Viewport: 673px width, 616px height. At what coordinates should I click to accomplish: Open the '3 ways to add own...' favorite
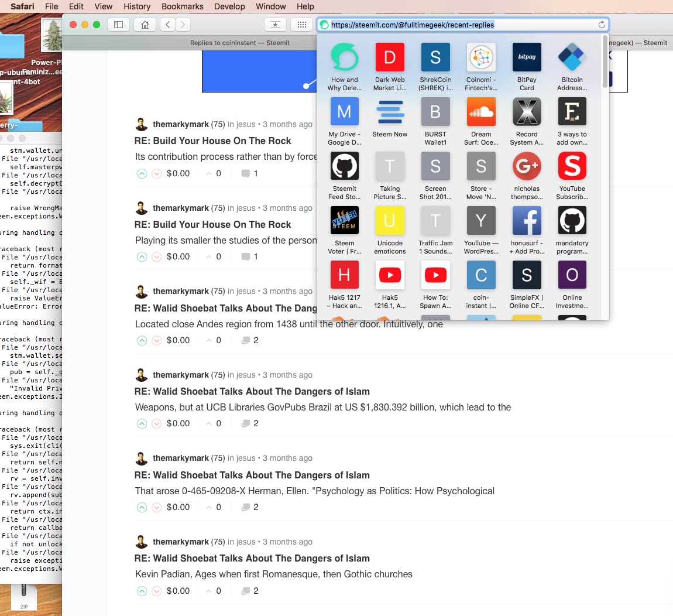572,121
